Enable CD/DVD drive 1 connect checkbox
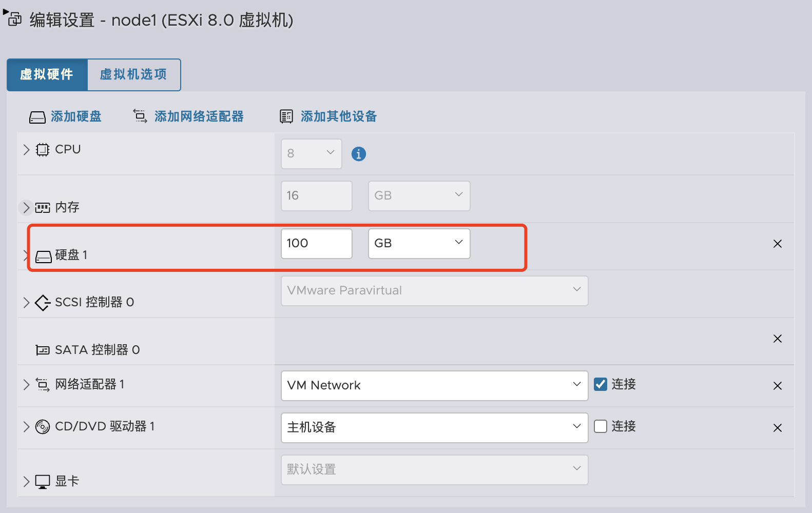Screen dimensions: 812x513 600,426
